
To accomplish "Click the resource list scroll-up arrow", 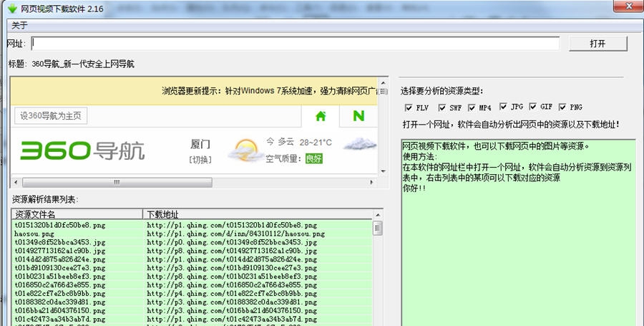I will tap(378, 215).
